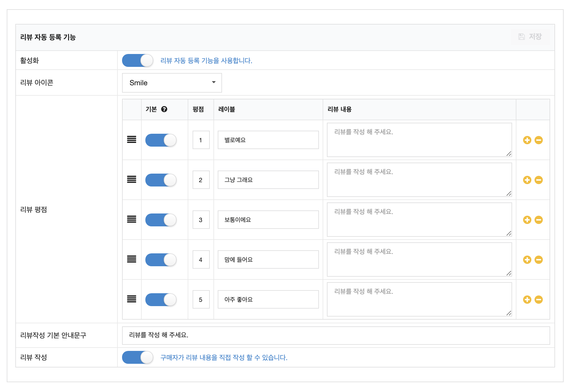Remove the 그냥 그래요 rating row
571x392 pixels.
tap(538, 180)
